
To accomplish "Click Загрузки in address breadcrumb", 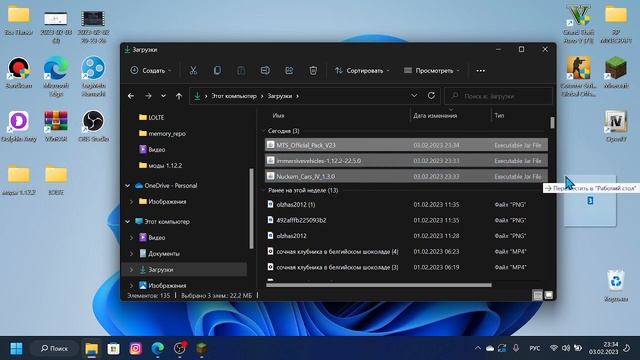I will [280, 96].
